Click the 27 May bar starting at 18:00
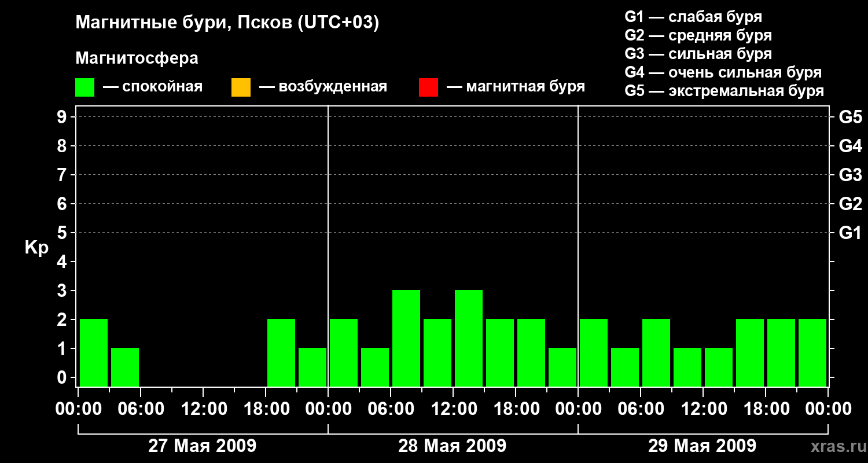The width and height of the screenshot is (868, 463). point(281,353)
